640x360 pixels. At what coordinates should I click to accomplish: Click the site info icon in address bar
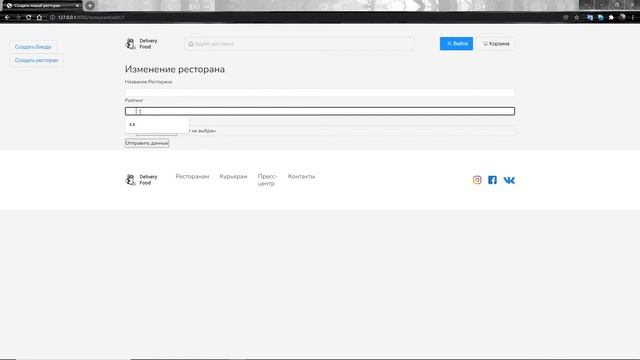click(x=52, y=18)
